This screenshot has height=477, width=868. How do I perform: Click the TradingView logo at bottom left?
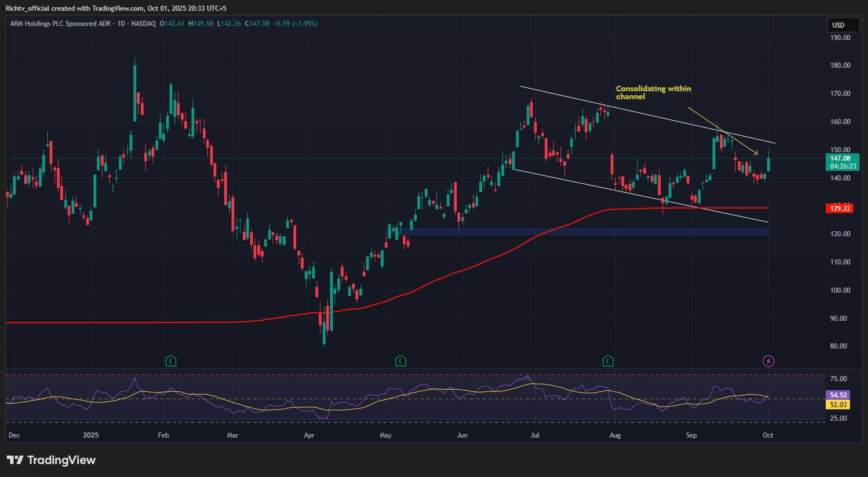coord(51,460)
